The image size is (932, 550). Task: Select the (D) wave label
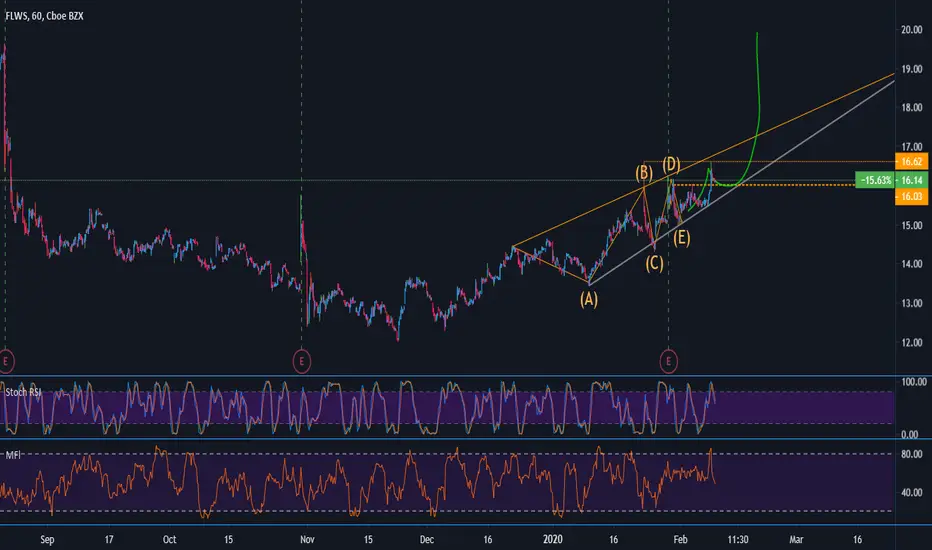point(672,164)
